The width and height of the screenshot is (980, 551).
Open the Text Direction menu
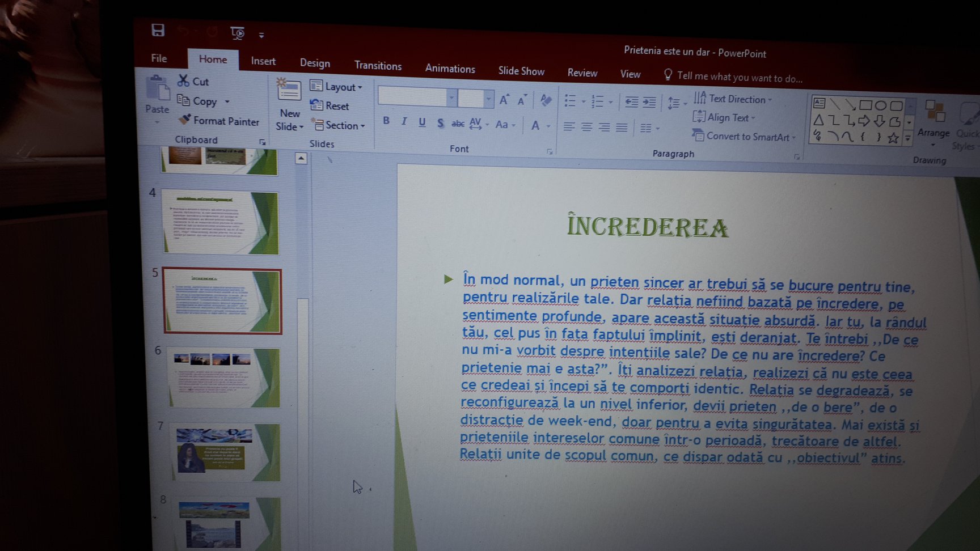pyautogui.click(x=733, y=99)
